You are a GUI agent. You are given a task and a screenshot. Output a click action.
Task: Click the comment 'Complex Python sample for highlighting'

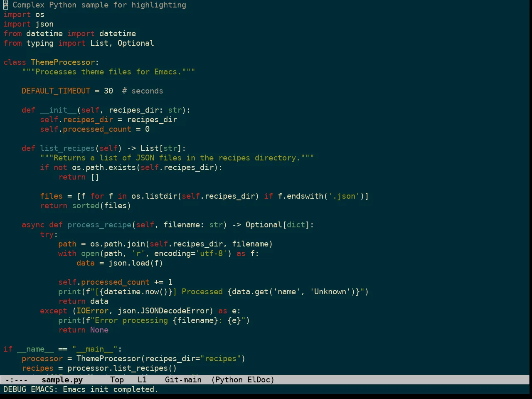pos(99,5)
